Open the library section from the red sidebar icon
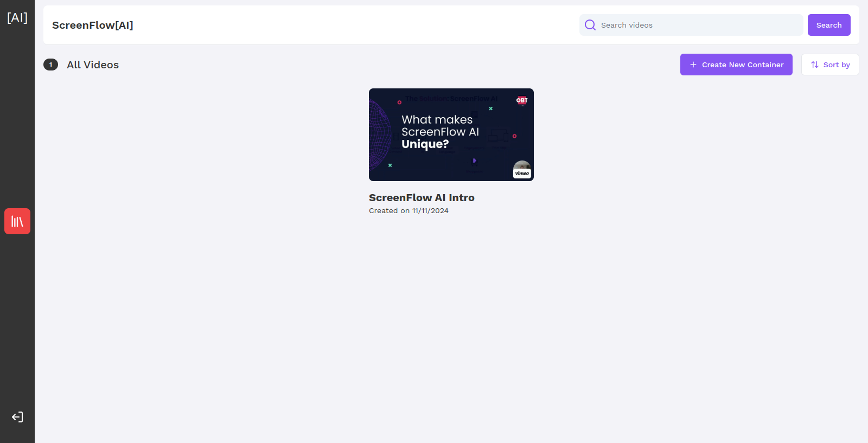Viewport: 868px width, 443px height. click(x=17, y=221)
